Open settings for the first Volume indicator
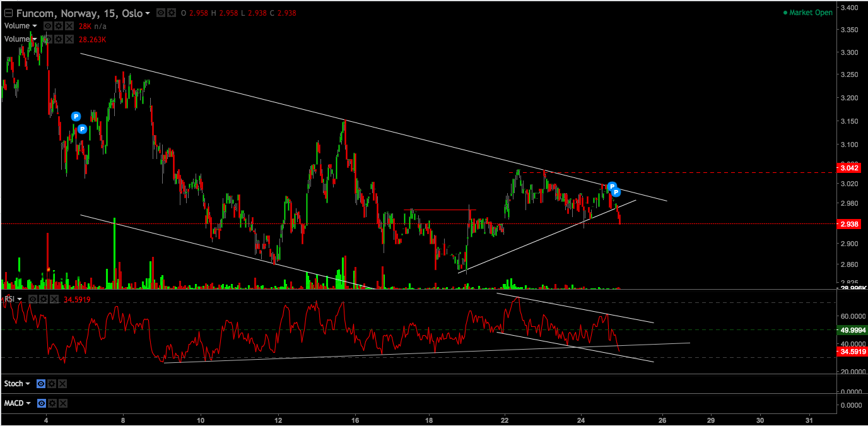868x426 pixels. pos(59,26)
